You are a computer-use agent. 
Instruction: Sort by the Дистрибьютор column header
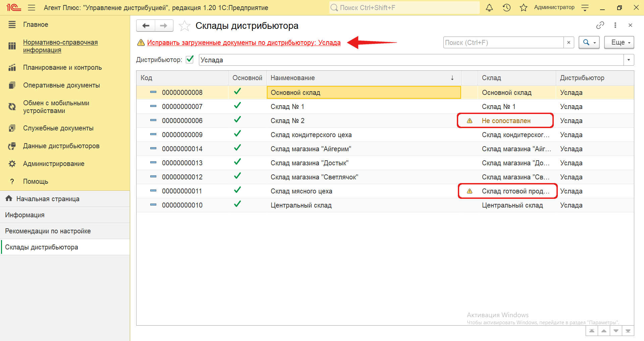coord(595,78)
